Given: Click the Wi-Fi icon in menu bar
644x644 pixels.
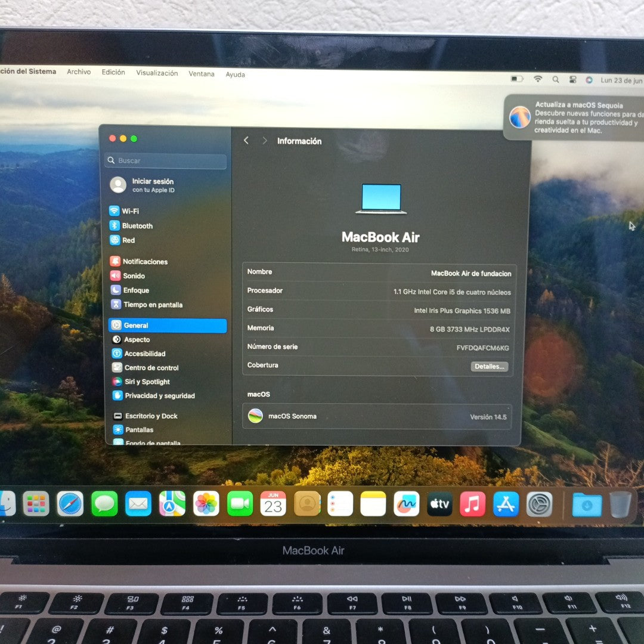Looking at the screenshot, I should pos(538,79).
